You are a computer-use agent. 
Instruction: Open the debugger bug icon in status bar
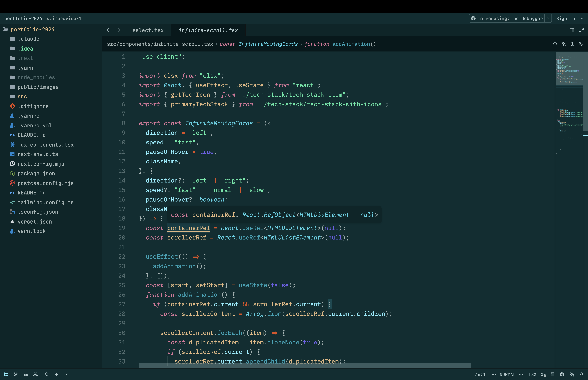point(562,374)
